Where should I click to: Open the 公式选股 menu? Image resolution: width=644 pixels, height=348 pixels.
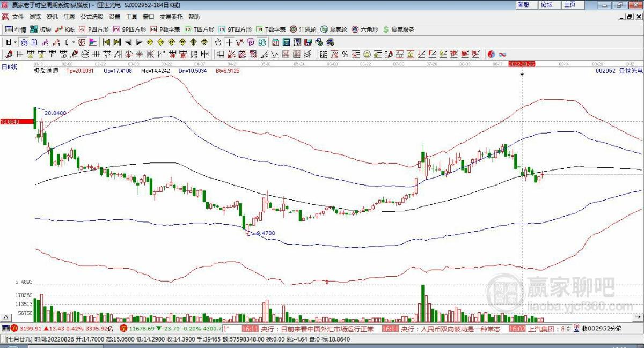92,17
